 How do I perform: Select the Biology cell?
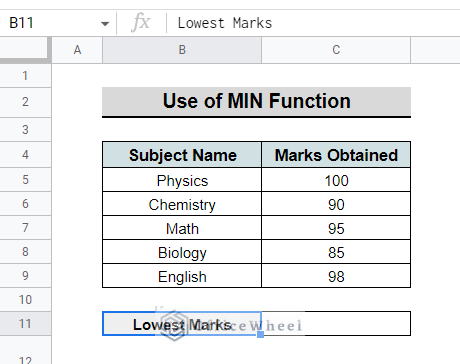[x=182, y=252]
